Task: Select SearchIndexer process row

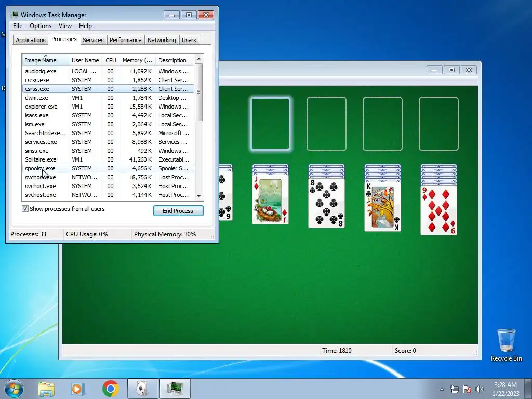Action: click(x=108, y=133)
